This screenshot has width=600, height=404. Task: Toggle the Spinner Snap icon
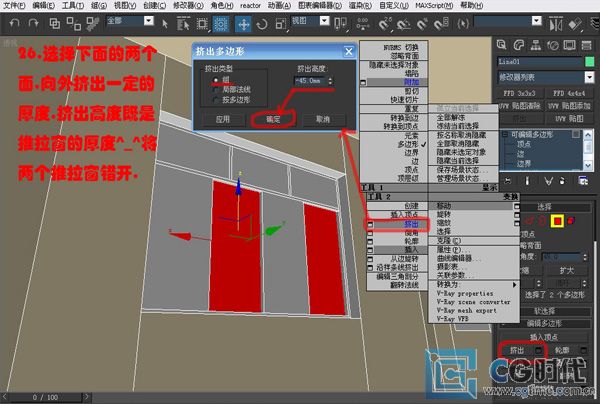tap(441, 24)
